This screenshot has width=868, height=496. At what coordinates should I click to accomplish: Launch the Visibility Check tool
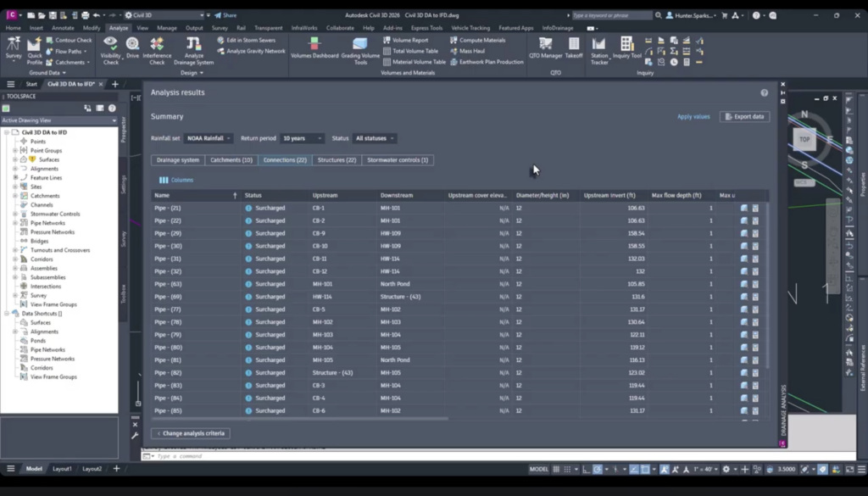pos(111,50)
